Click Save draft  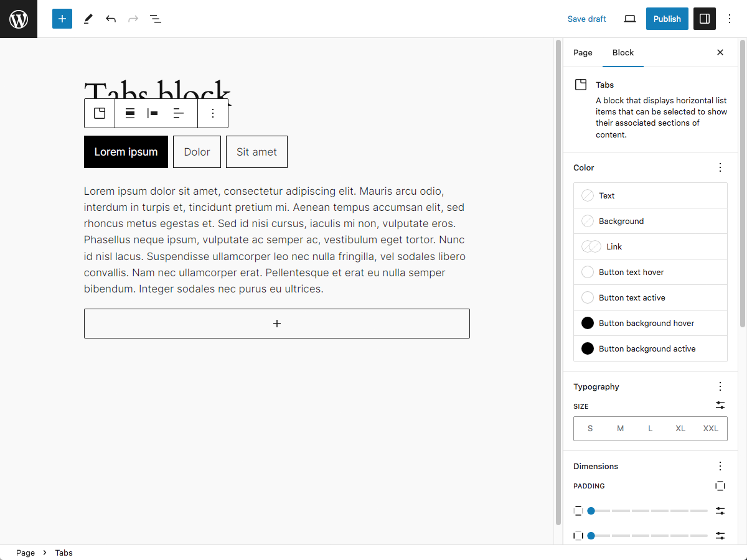586,19
